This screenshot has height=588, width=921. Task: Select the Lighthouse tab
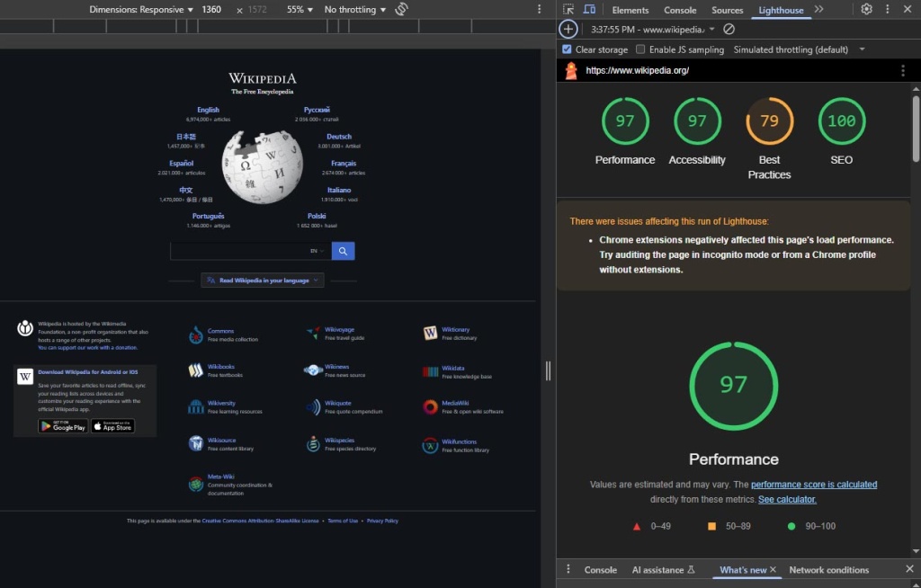coord(781,10)
